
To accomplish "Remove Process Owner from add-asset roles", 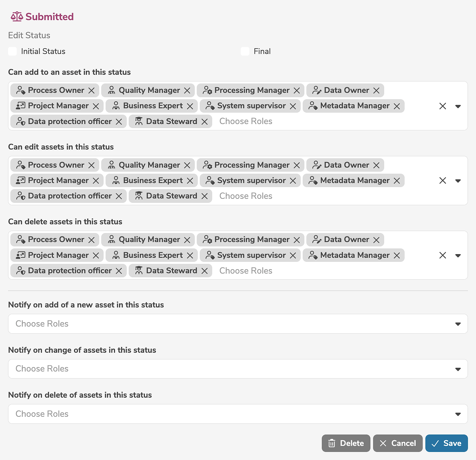I will (x=92, y=91).
